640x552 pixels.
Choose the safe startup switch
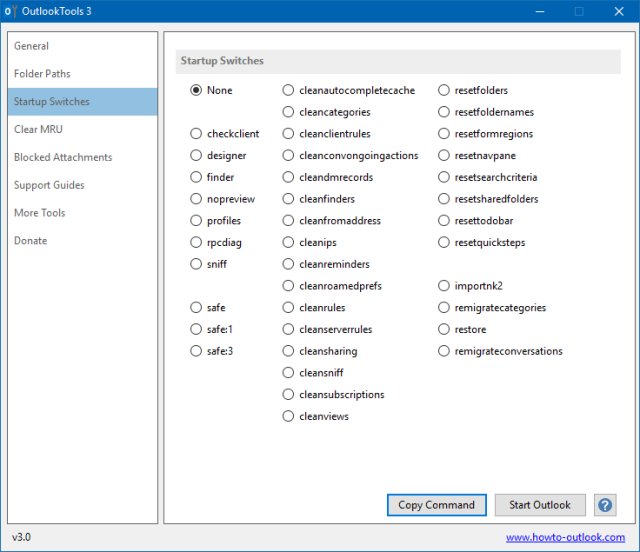(x=196, y=308)
